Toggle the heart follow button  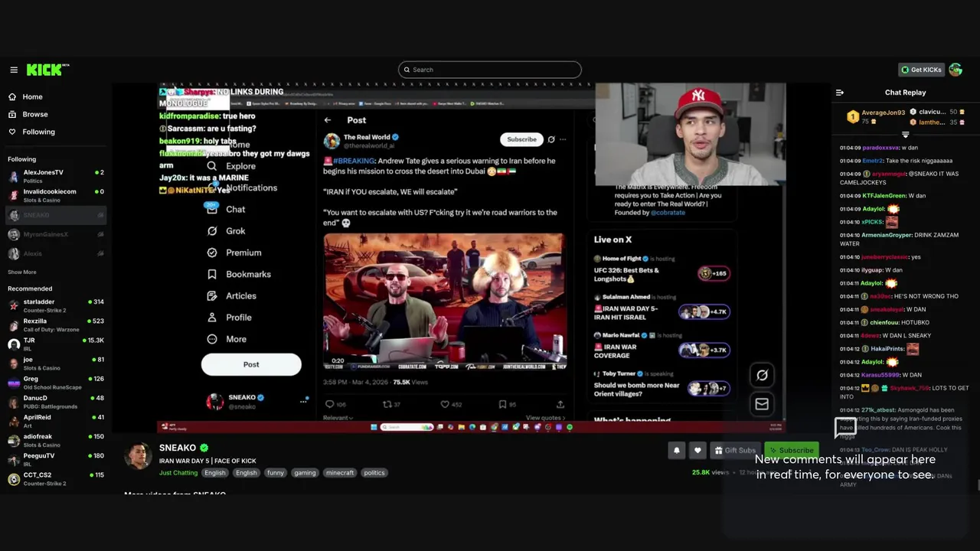coord(697,451)
